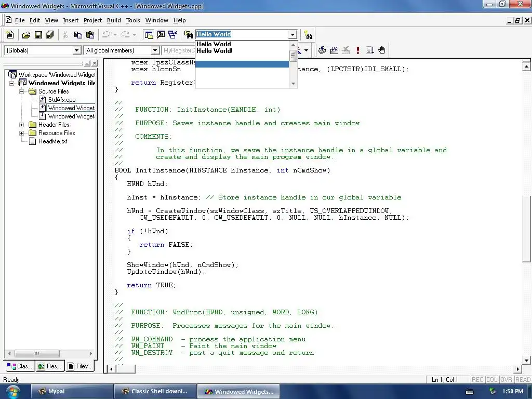The width and height of the screenshot is (532, 399).
Task: Click the Find text field showing Hello World
Action: (x=242, y=34)
